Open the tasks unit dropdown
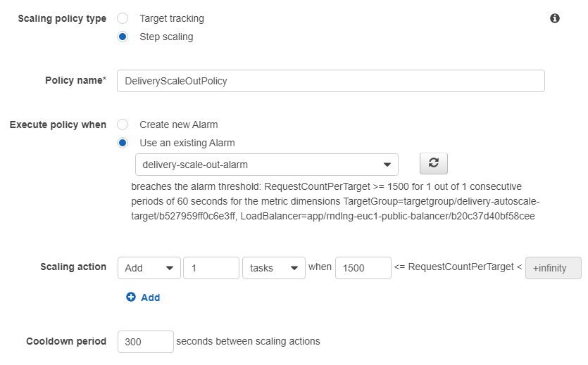The width and height of the screenshot is (588, 365). 273,268
